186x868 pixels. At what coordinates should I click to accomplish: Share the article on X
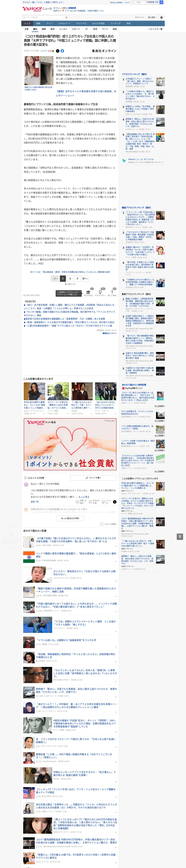(x=57, y=51)
